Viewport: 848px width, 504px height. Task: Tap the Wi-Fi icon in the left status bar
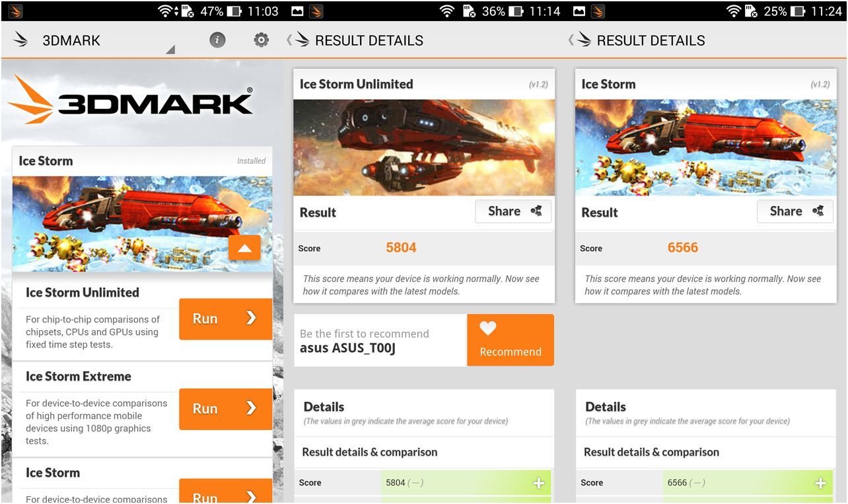pos(166,11)
